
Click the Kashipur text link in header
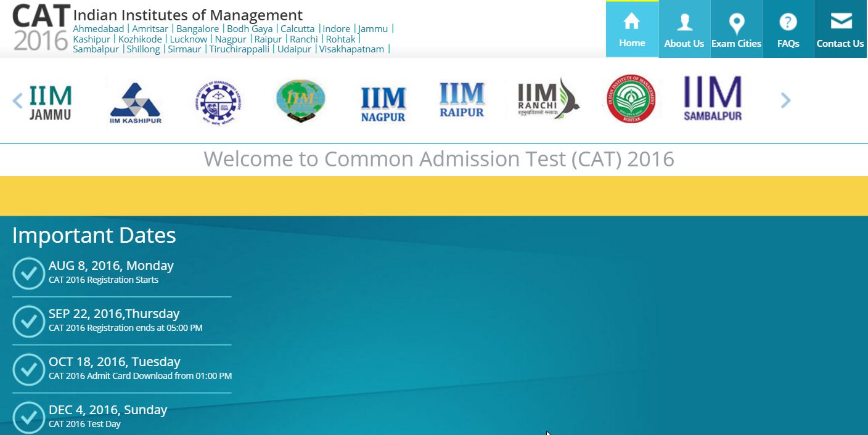tap(91, 39)
